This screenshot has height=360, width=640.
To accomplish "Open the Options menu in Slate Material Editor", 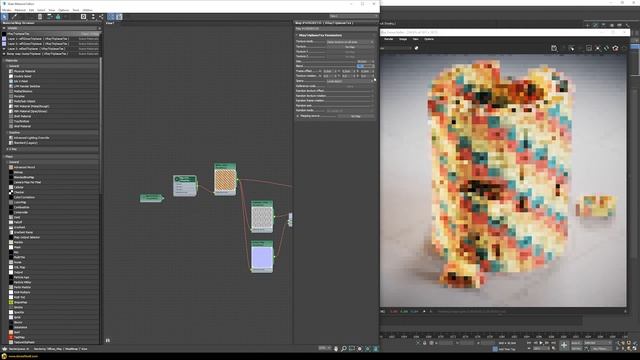I will 64,10.
